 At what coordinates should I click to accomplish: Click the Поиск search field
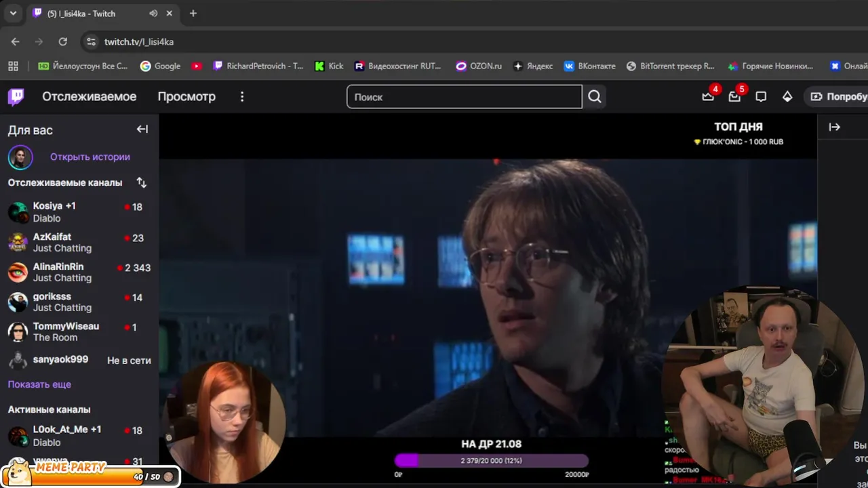click(x=465, y=97)
